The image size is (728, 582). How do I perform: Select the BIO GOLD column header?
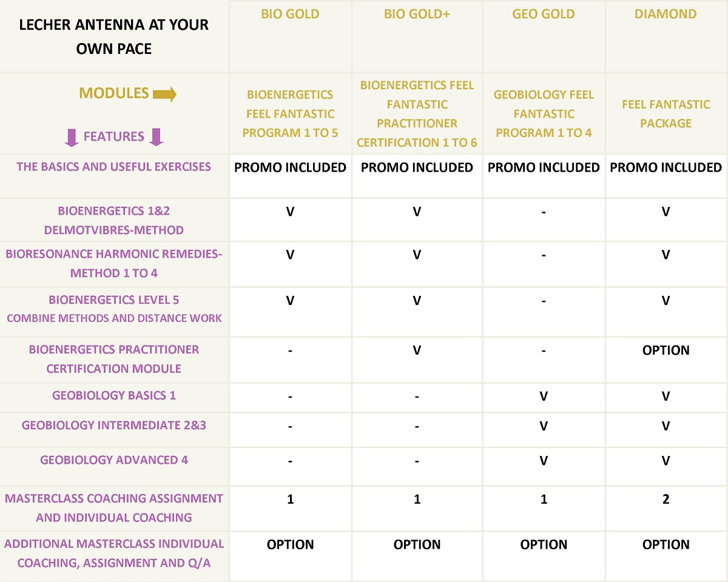[x=290, y=14]
